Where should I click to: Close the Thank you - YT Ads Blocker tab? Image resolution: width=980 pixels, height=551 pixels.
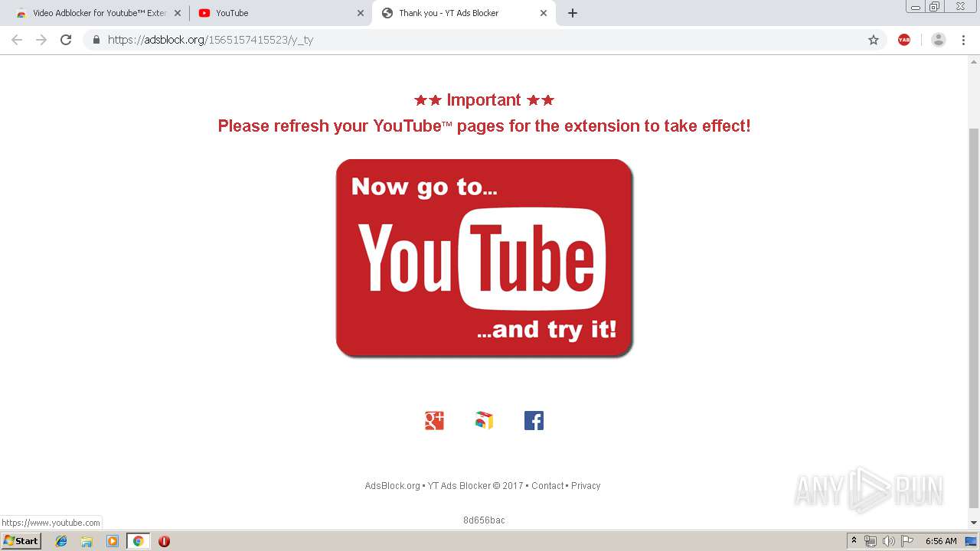pos(544,13)
